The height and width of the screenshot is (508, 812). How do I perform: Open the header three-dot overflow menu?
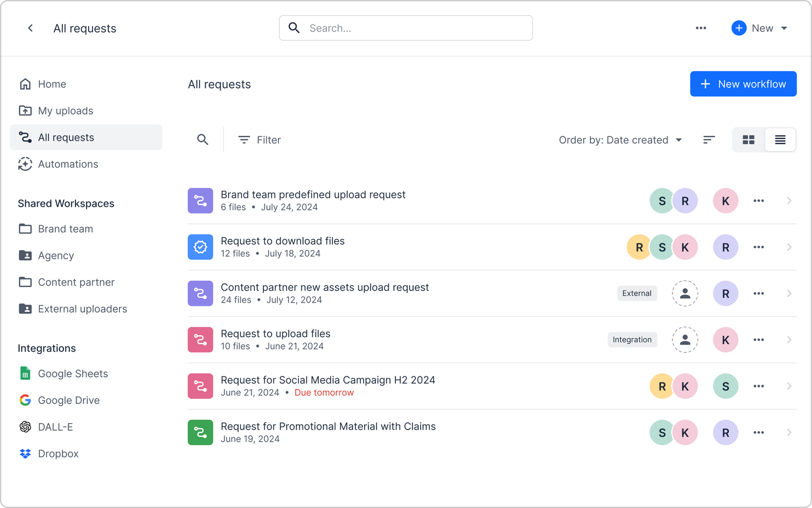701,28
